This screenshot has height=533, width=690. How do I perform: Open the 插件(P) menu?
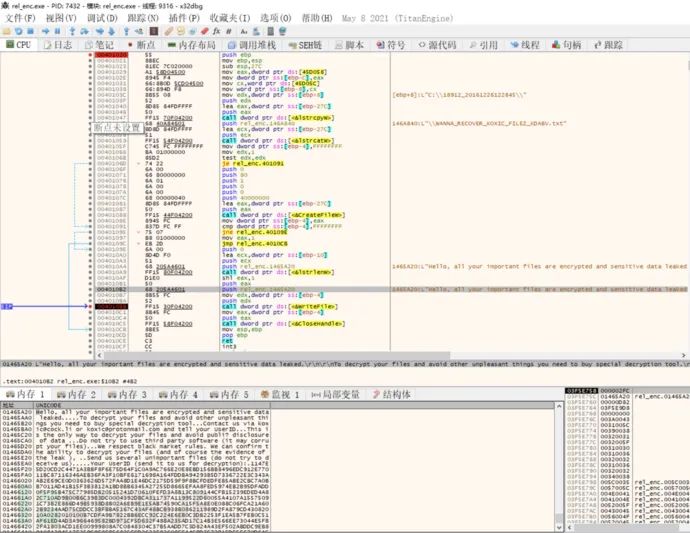pos(184,18)
